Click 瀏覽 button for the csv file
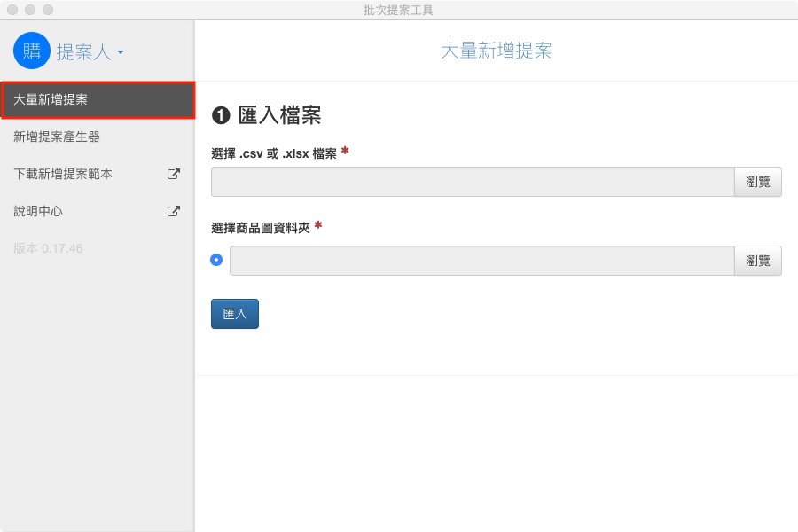This screenshot has height=532, width=798. (x=758, y=182)
